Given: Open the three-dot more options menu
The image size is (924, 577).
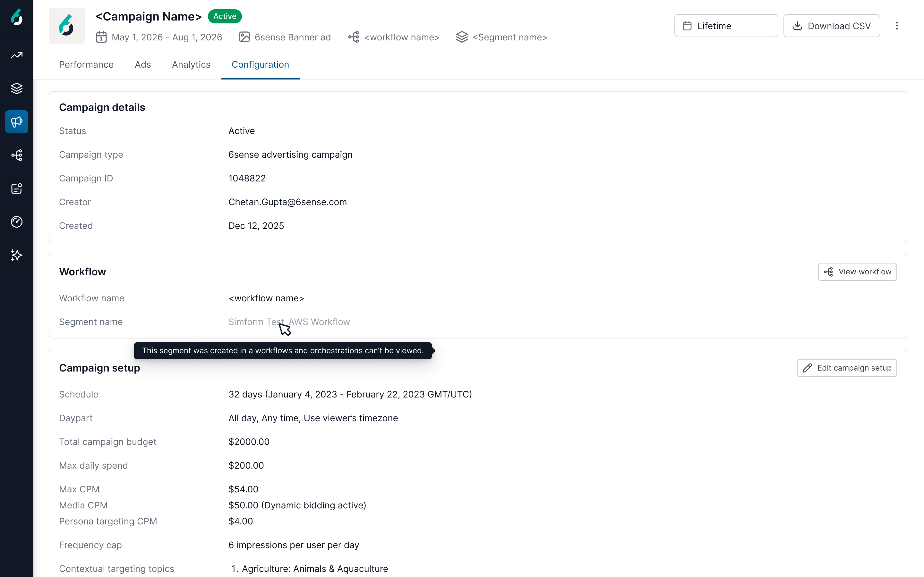Looking at the screenshot, I should [x=897, y=26].
